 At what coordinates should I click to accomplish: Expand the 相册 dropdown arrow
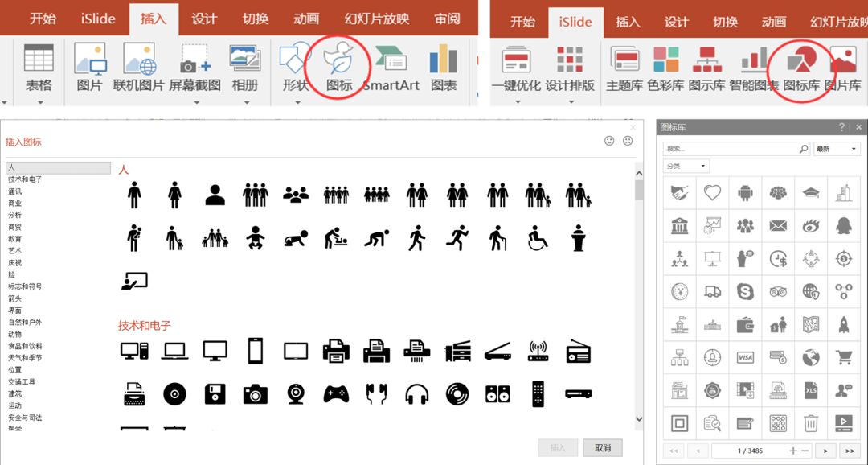coord(247,102)
